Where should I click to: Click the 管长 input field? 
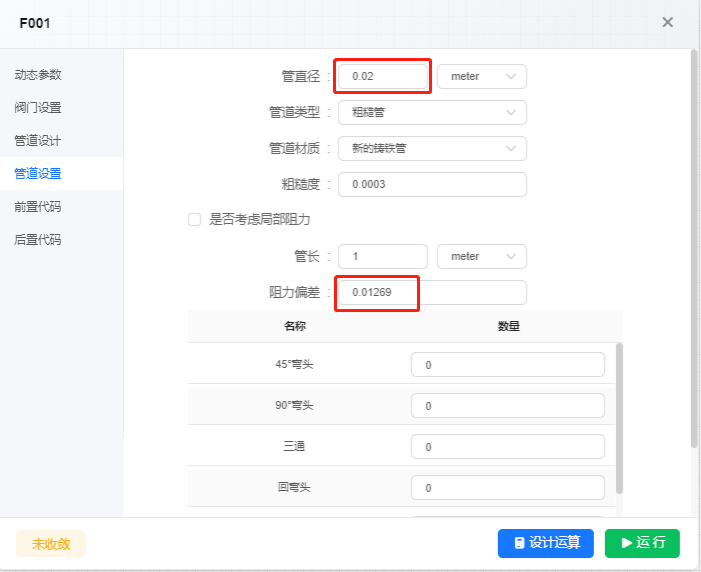pyautogui.click(x=383, y=256)
